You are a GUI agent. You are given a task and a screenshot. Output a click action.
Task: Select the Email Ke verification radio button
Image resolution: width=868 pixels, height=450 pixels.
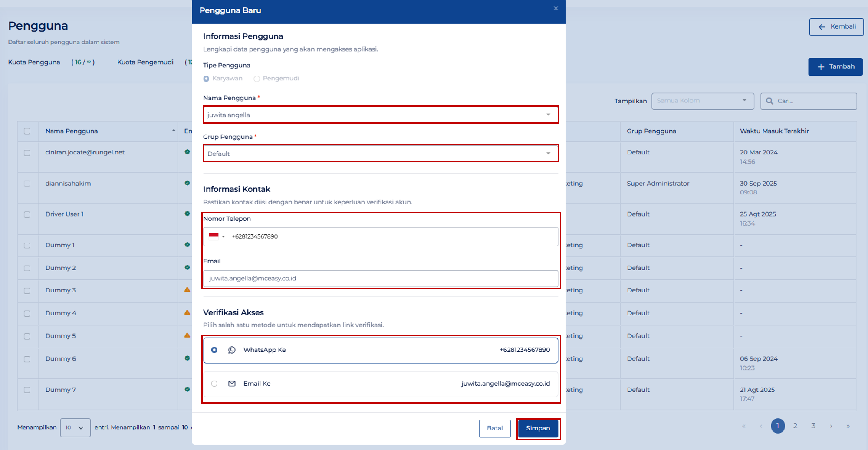[214, 384]
